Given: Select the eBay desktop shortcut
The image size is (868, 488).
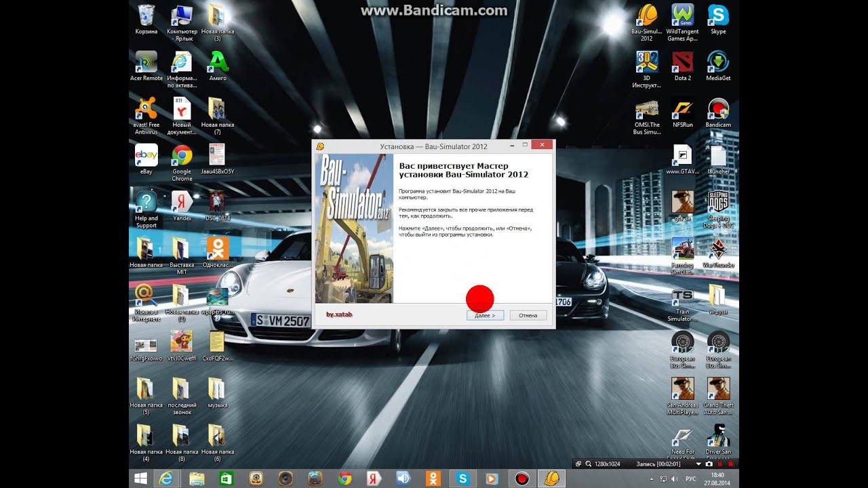Looking at the screenshot, I should (146, 160).
